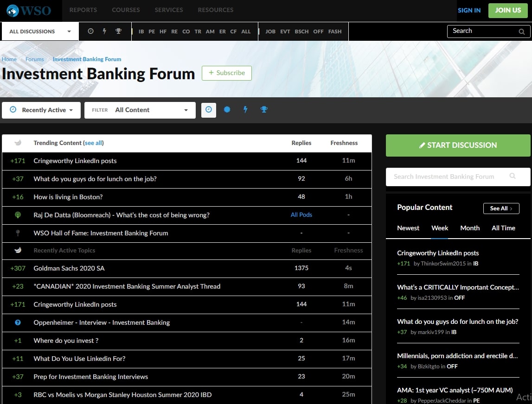The image size is (532, 404).
Task: Click Home breadcrumb link
Action: (9, 59)
